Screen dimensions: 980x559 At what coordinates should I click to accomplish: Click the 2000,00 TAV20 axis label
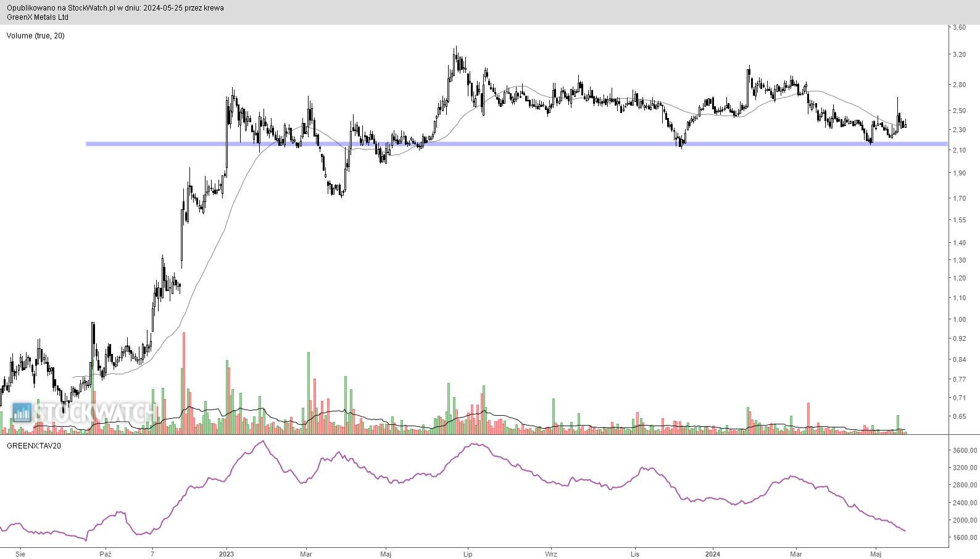pyautogui.click(x=965, y=520)
